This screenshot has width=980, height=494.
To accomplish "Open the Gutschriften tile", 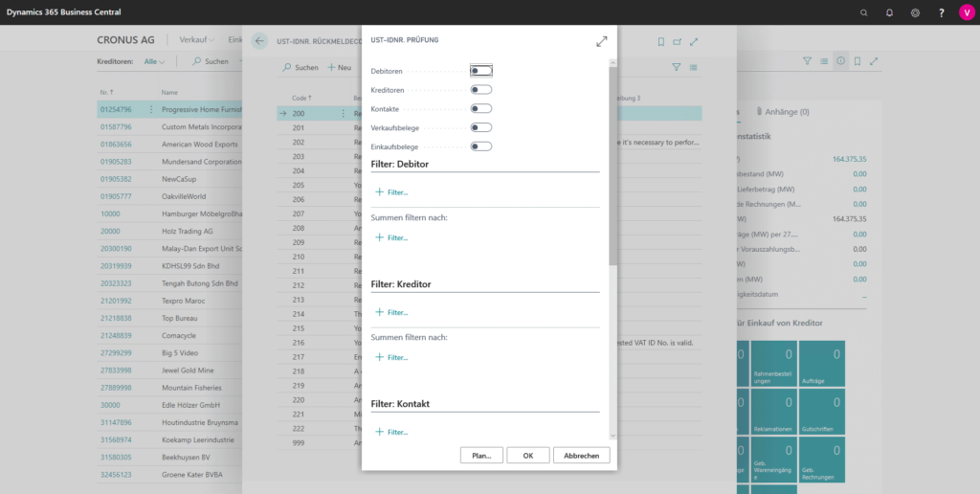I will [822, 413].
